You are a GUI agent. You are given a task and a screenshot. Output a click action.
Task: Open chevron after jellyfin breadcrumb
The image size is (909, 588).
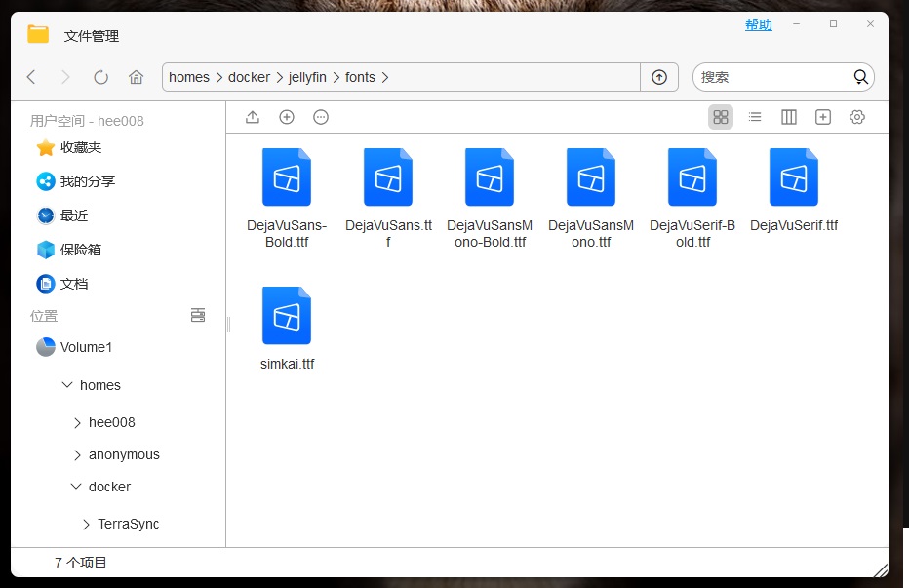(336, 78)
